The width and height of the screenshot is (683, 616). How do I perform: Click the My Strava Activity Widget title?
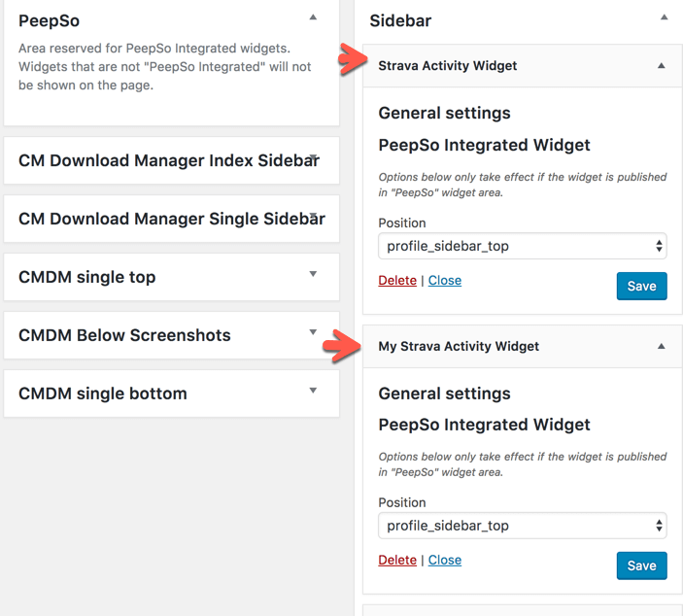pyautogui.click(x=459, y=346)
